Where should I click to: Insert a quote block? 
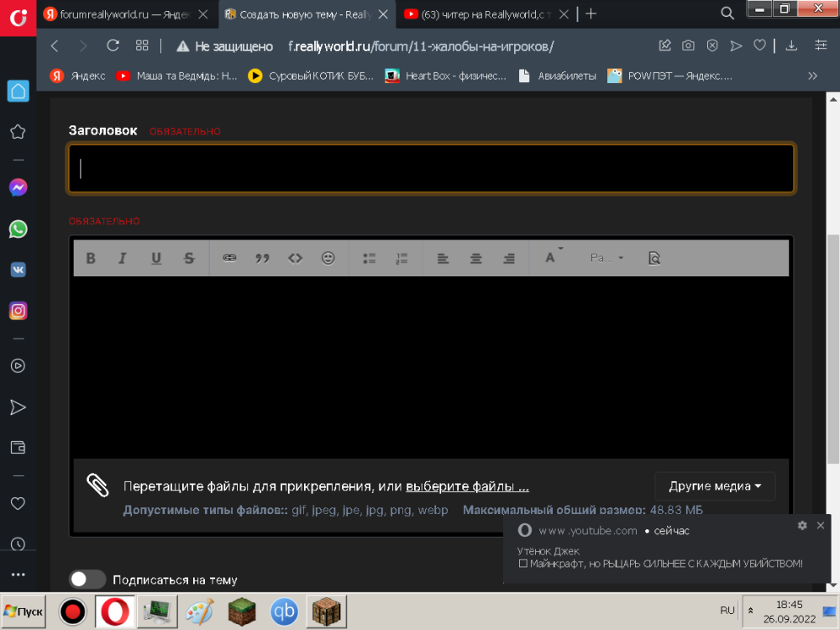(262, 258)
